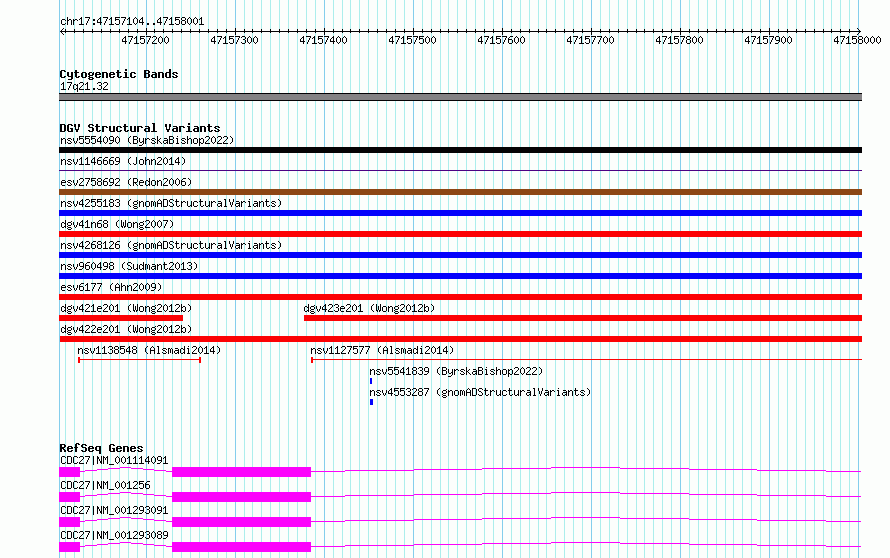Click the 47157800 ruler coordinate

coord(679,40)
